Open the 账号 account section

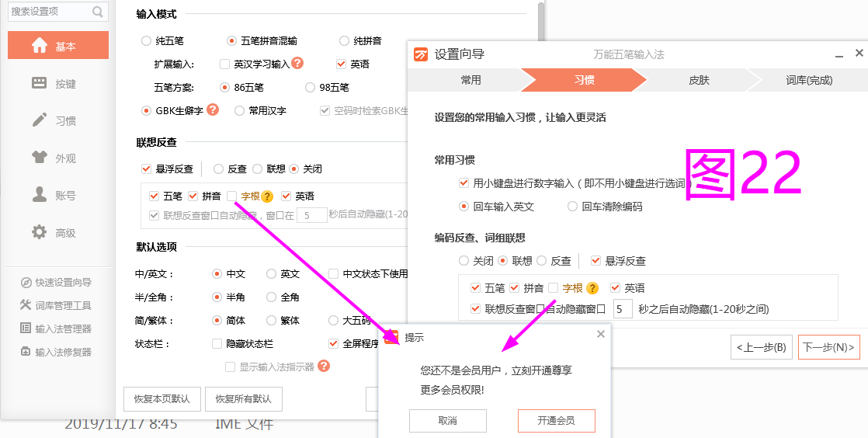click(58, 195)
